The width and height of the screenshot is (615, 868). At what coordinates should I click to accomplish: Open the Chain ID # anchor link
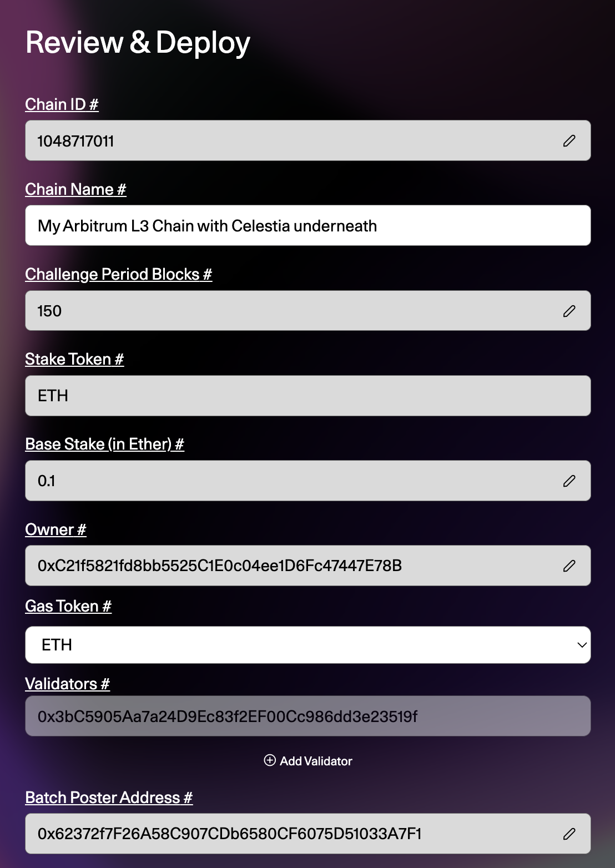pos(62,104)
